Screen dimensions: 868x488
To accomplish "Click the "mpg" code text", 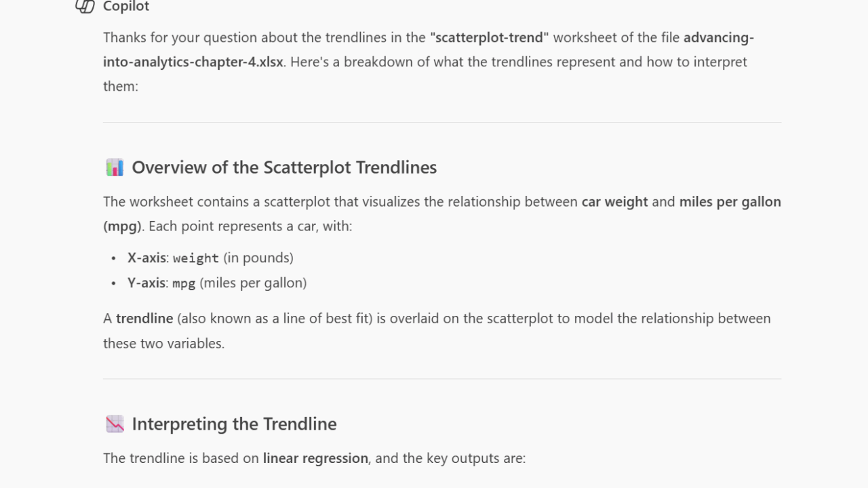I will click(x=184, y=283).
